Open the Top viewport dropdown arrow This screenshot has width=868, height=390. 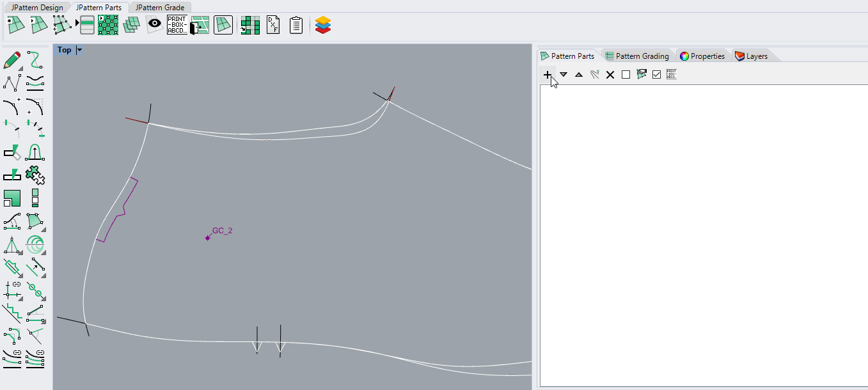[x=79, y=50]
